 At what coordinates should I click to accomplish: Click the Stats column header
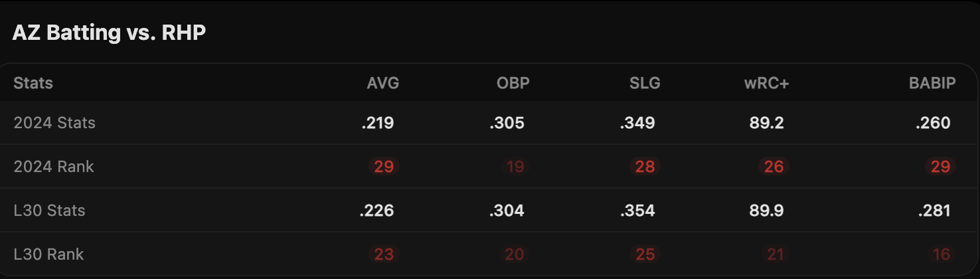33,83
